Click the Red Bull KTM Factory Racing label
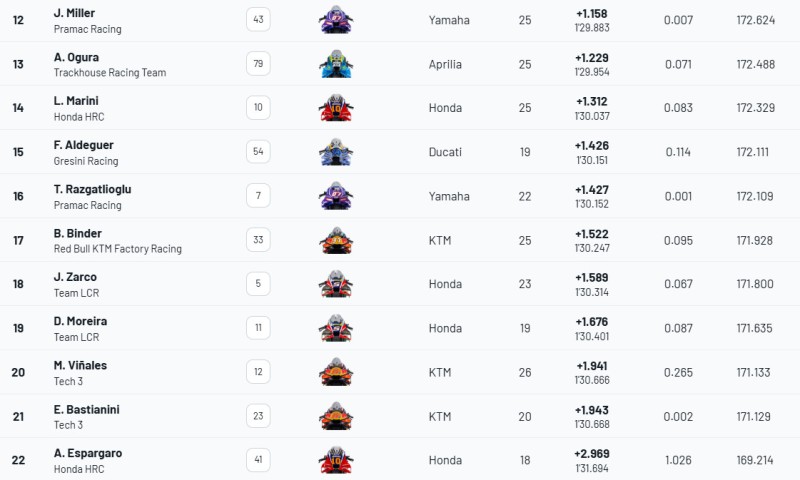The width and height of the screenshot is (800, 480). tap(118, 248)
